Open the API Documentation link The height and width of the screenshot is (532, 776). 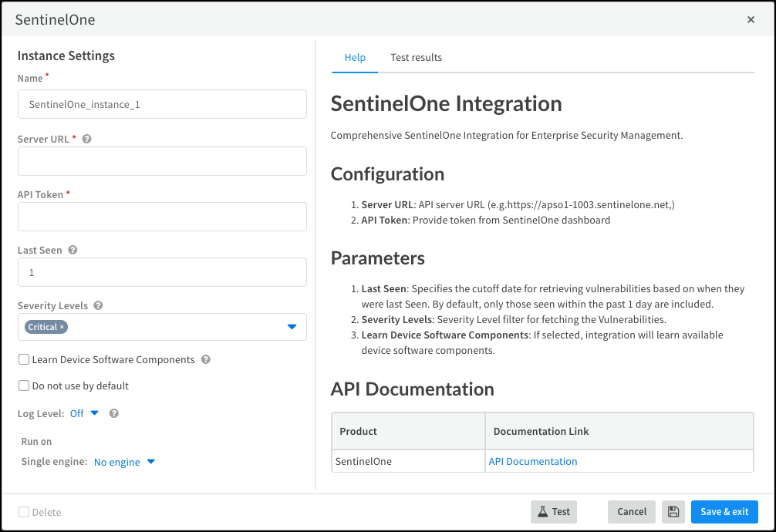[x=532, y=461]
